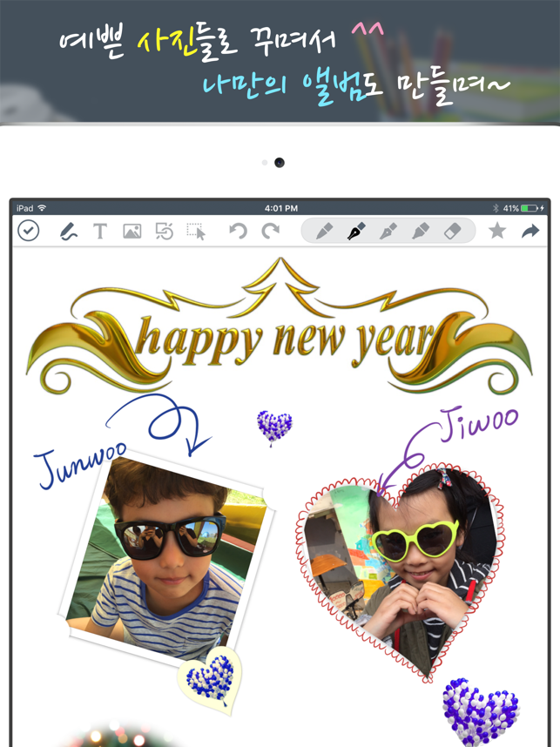Pick the highlighter marker tool
Screen dimensions: 560x747
coord(421,231)
